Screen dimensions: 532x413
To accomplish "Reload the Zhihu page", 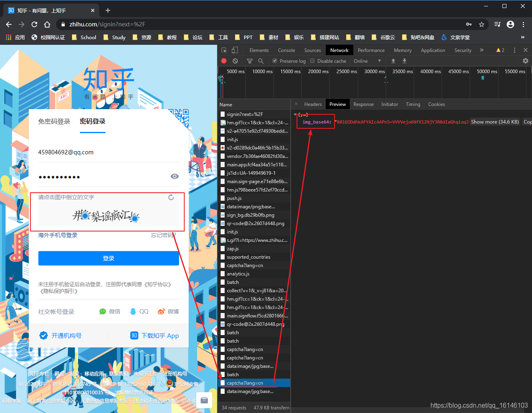I will [34, 24].
